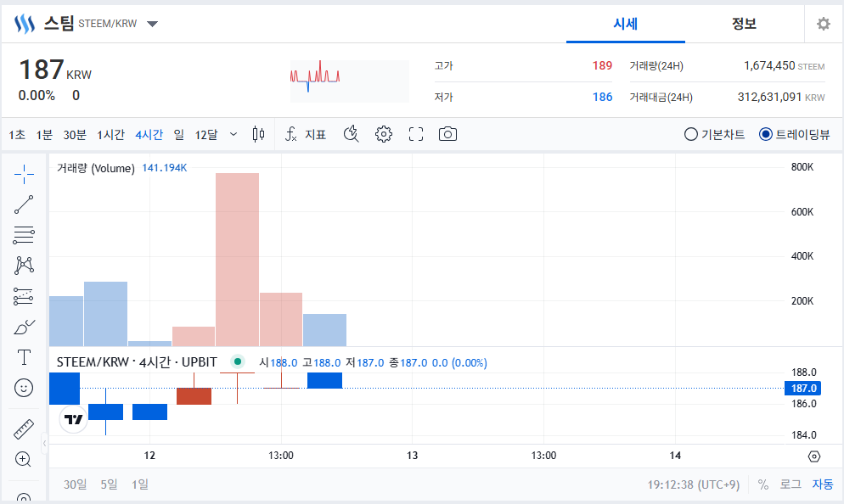Toggle 로그 logarithmic scale

791,484
